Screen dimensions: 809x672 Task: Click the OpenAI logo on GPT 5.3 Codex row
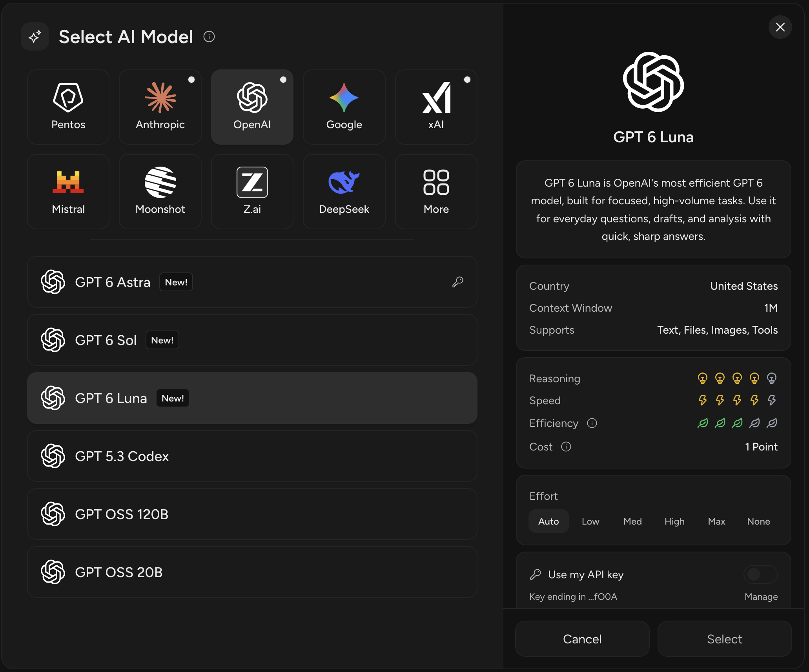tap(53, 456)
